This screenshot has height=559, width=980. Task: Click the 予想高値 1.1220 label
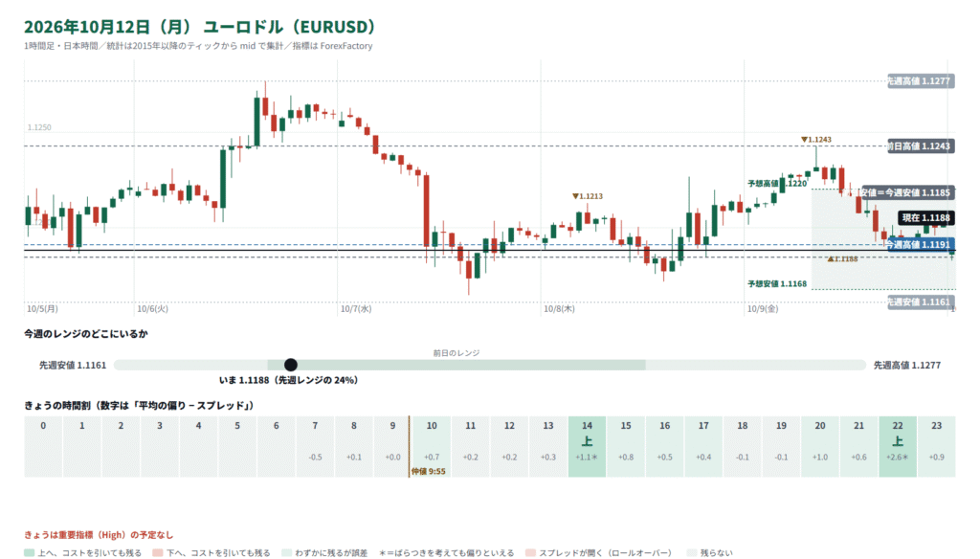777,184
